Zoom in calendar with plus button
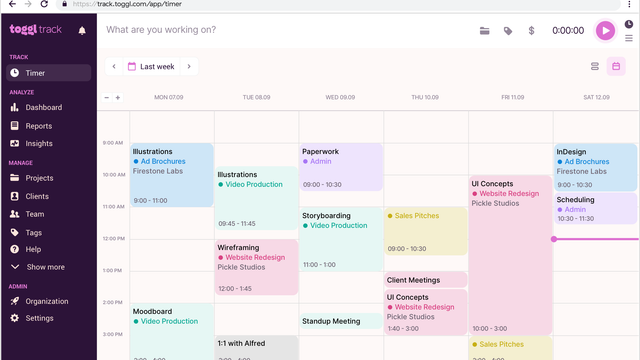The height and width of the screenshot is (360, 640). coord(118,98)
